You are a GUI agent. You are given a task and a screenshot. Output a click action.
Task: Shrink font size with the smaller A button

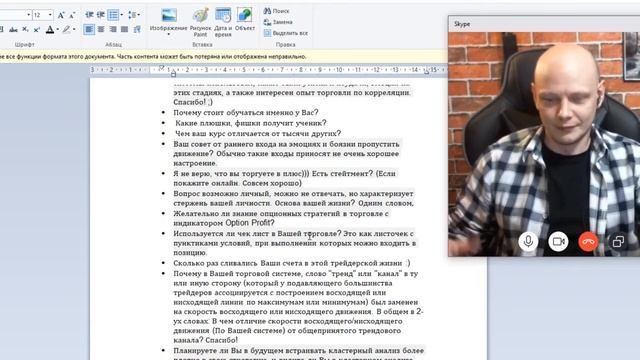(x=72, y=15)
